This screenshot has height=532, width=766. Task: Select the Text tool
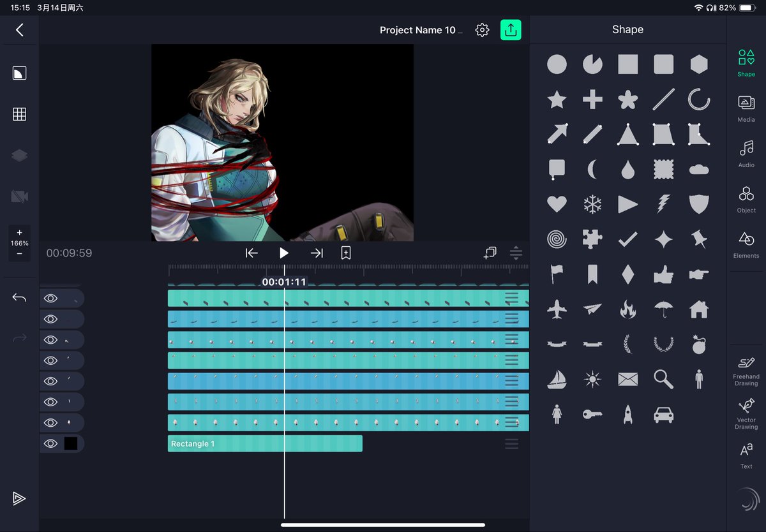click(x=746, y=456)
